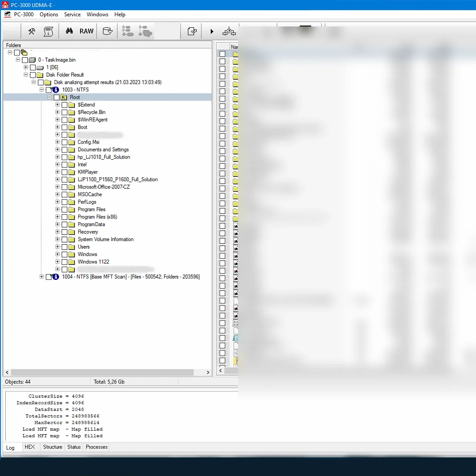Image resolution: width=476 pixels, height=476 pixels.
Task: Click the binoculars search icon
Action: tap(69, 31)
